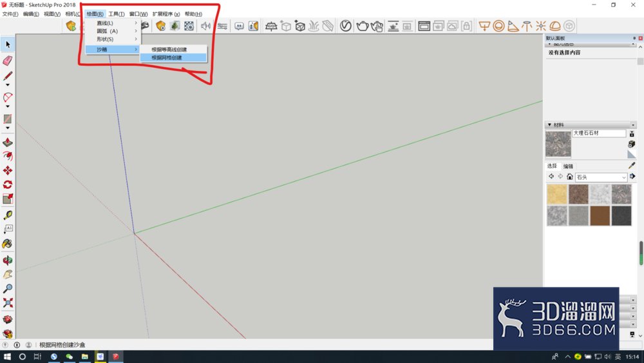Activate the Push/Pull tool
This screenshot has height=363, width=644.
8,142
